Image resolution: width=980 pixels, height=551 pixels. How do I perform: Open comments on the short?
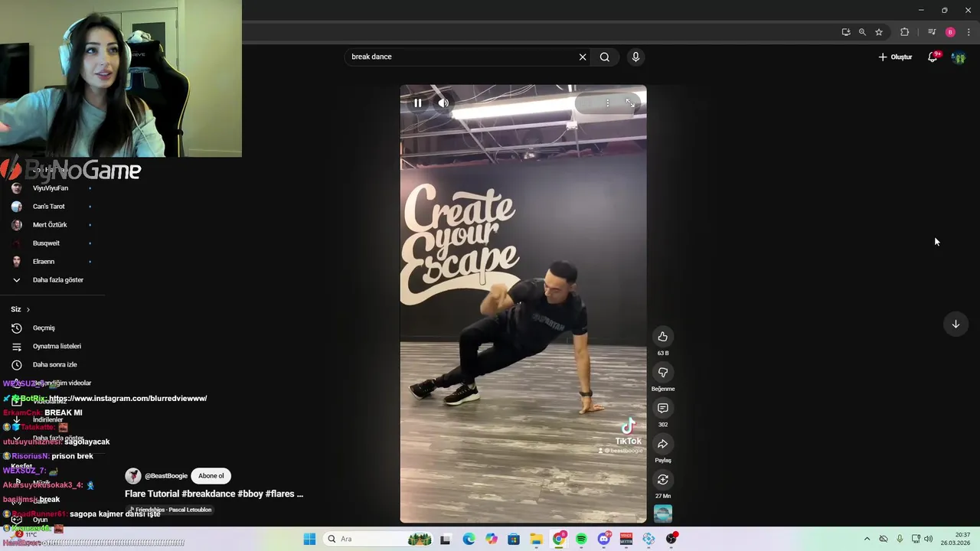tap(663, 408)
